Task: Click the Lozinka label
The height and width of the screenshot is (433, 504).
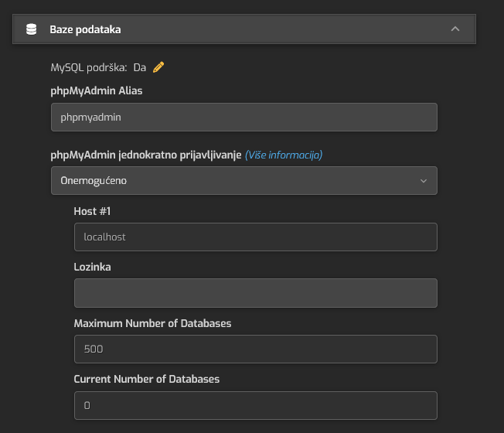Action: [92, 267]
